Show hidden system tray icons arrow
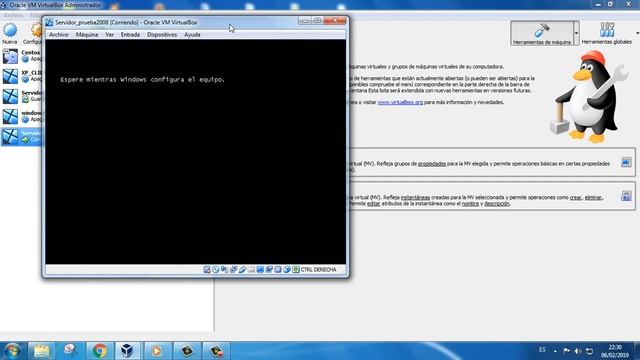This screenshot has height=360, width=640. point(555,351)
